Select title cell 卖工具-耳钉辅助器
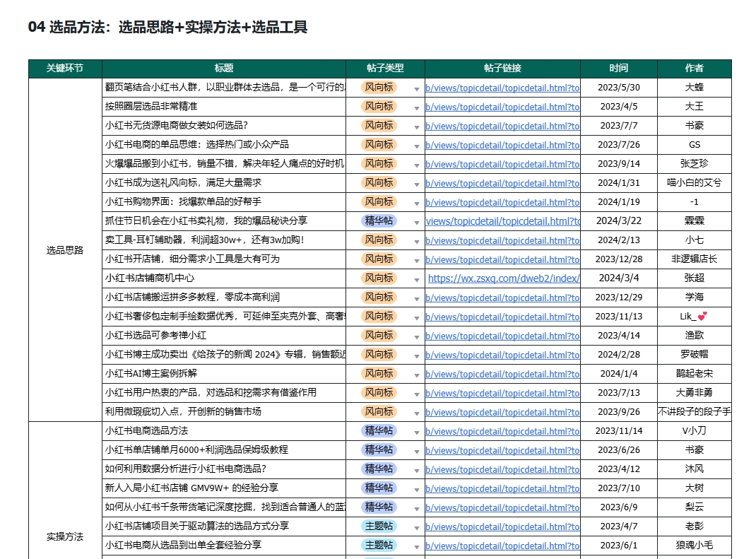Screen dimensions: 756x559 (x=224, y=240)
